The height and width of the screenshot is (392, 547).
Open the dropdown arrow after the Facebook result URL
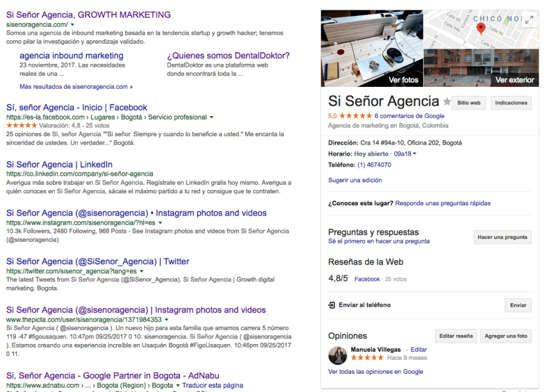click(x=212, y=117)
